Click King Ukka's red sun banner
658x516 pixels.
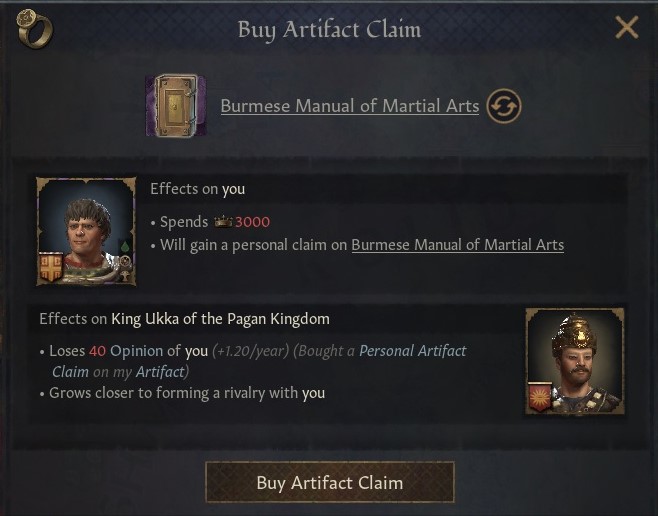(541, 397)
